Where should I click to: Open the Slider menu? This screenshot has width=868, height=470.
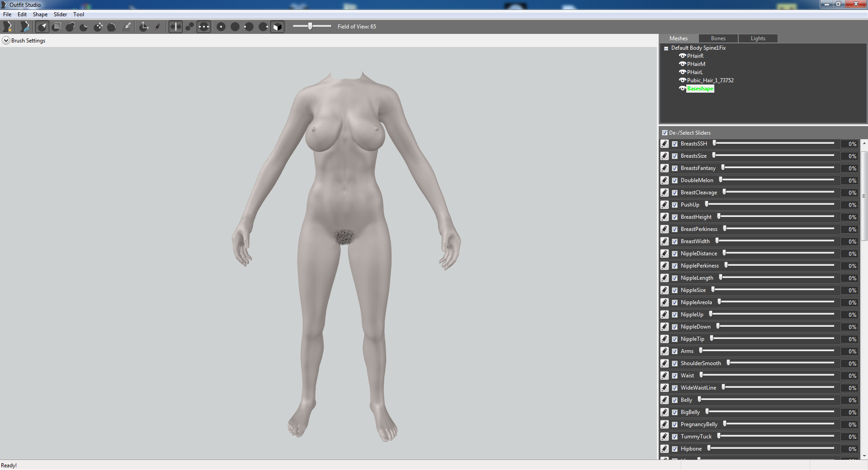[x=61, y=14]
